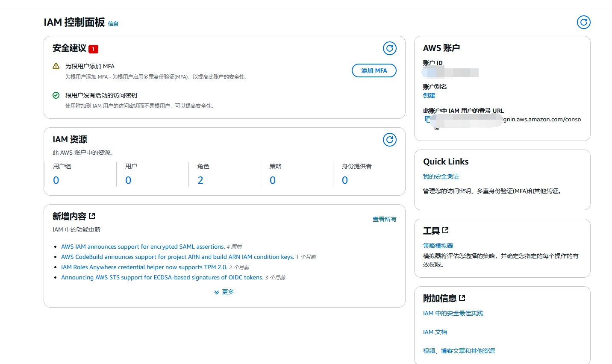
Task: Click the 用户组 column label
Action: 62,166
